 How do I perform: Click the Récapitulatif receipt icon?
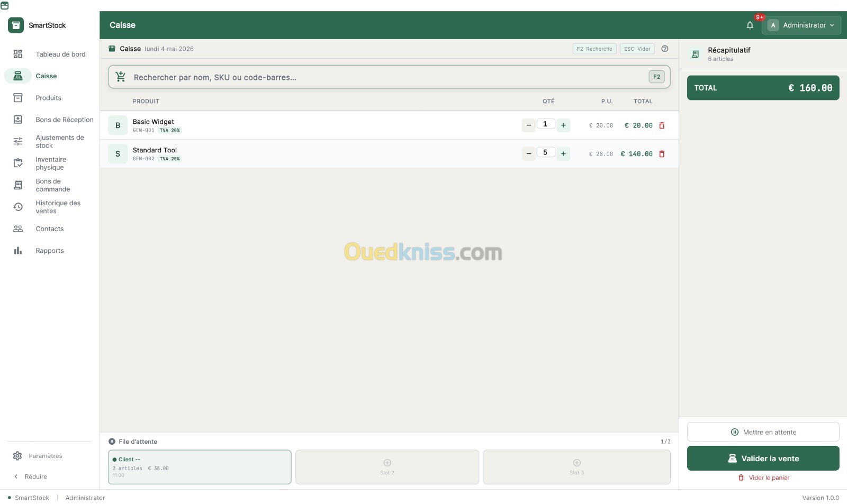(x=696, y=54)
